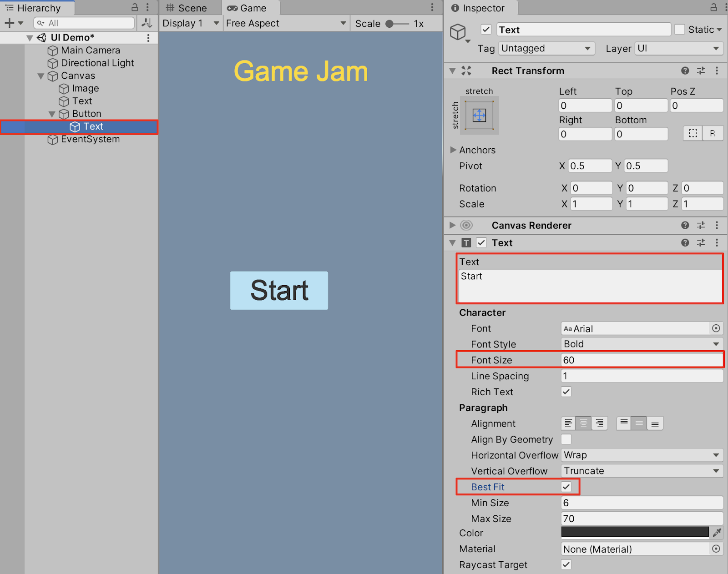
Task: Switch to the Game tab
Action: (247, 8)
